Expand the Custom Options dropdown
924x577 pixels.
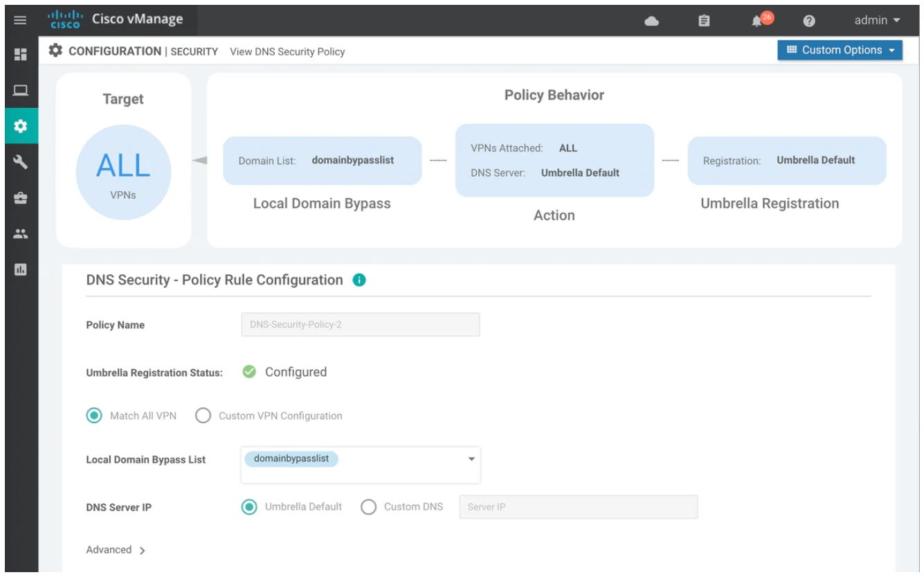[840, 50]
